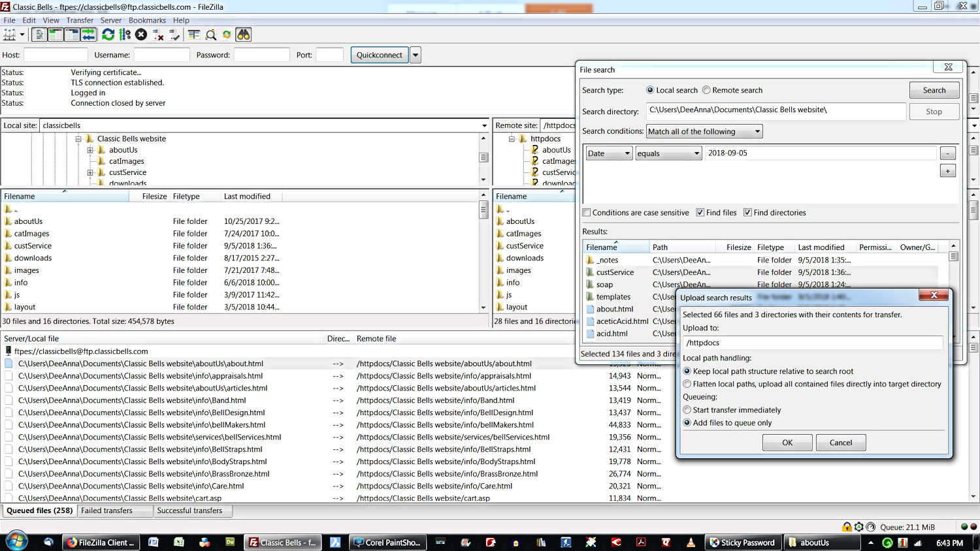980x551 pixels.
Task: Click the Search button in File search
Action: 934,90
